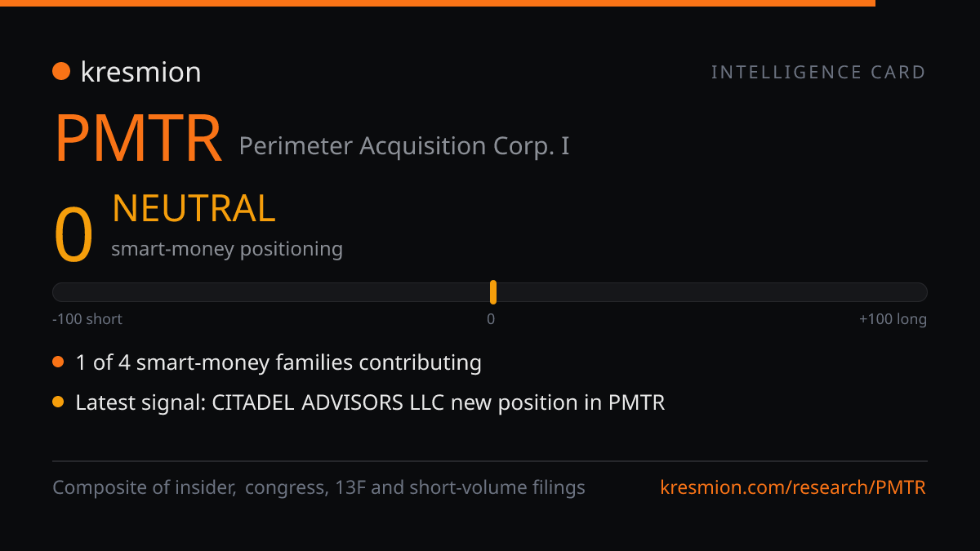Screen dimensions: 980x551
Task: Click the orange slider marker at zero
Action: [493, 292]
